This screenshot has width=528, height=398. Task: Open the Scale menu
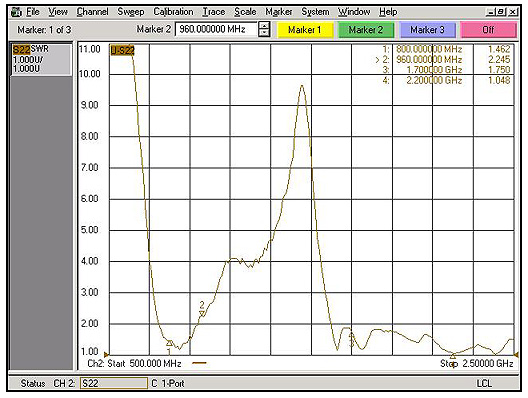coord(245,12)
